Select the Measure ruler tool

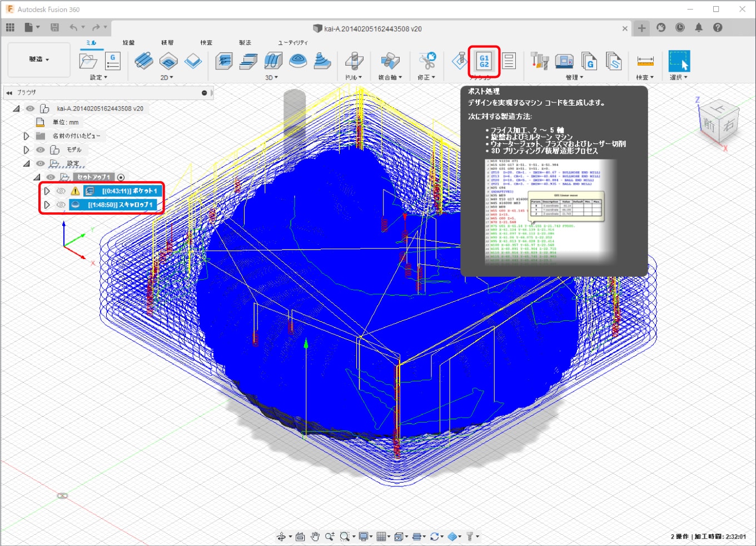645,61
